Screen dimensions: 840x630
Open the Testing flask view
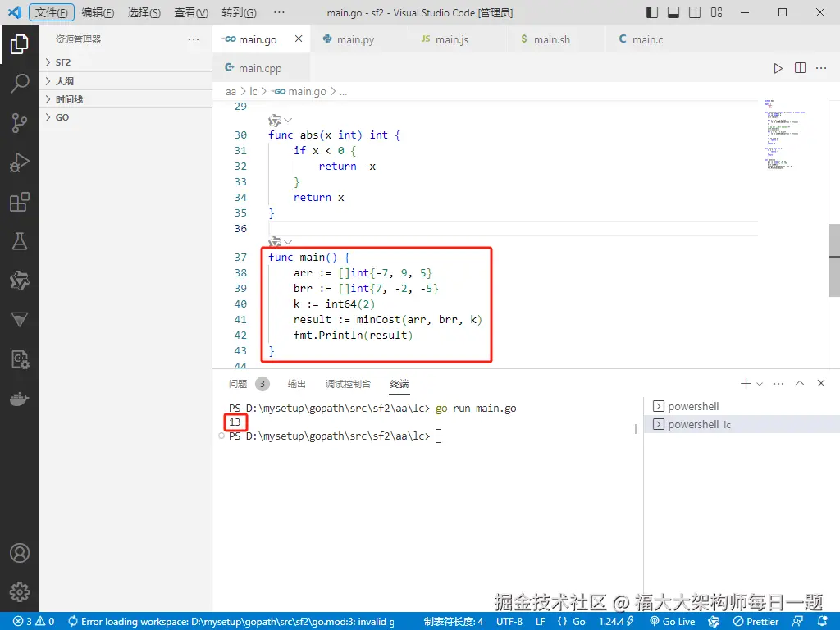(x=20, y=242)
